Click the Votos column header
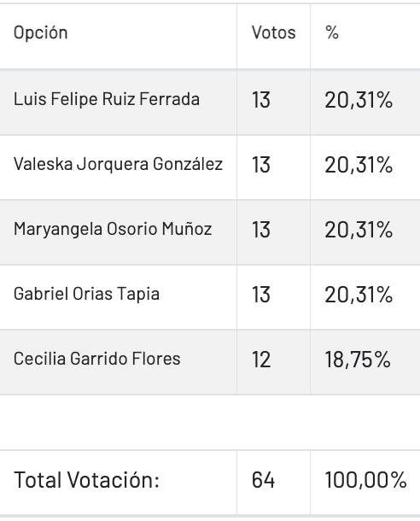The width and height of the screenshot is (420, 521). (273, 33)
